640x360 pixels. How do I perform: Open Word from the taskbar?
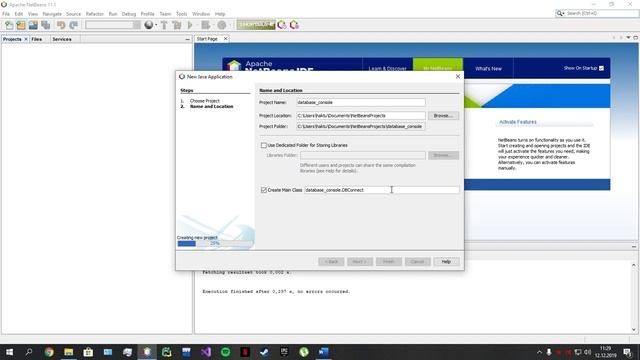coord(323,352)
